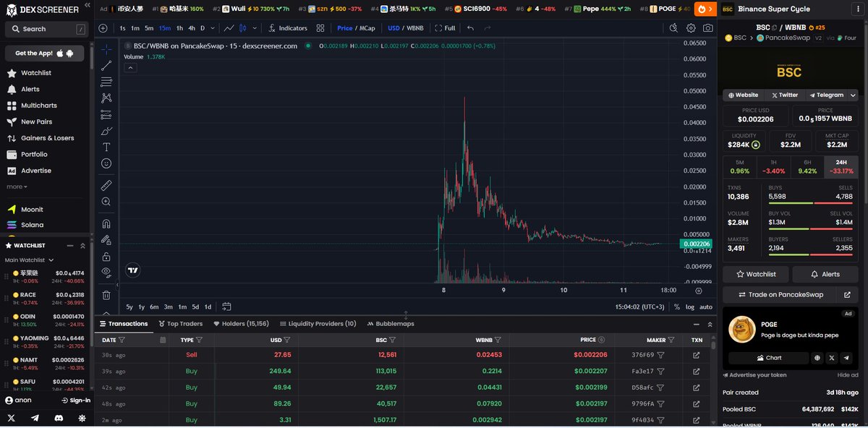Screen dimensions: 868x428
Task: Toggle the Price / MCap chart switch
Action: 355,28
